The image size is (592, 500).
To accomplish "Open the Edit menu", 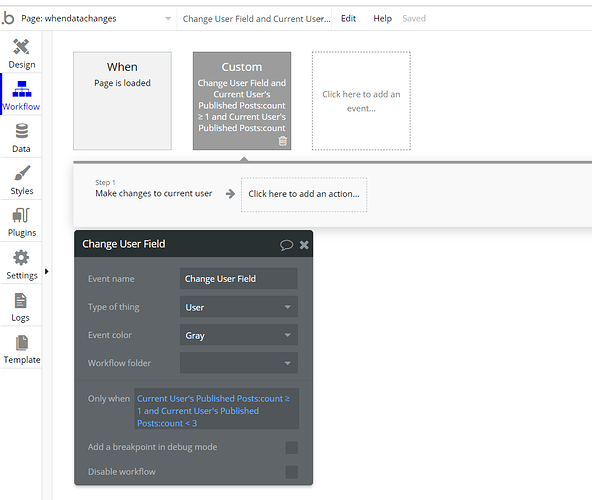I will (348, 19).
